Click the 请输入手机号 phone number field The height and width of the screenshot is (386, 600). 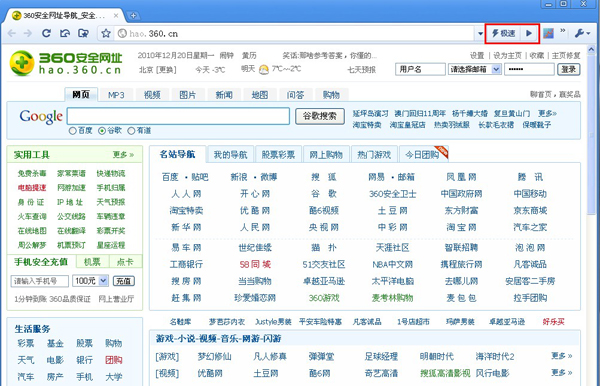pos(40,281)
